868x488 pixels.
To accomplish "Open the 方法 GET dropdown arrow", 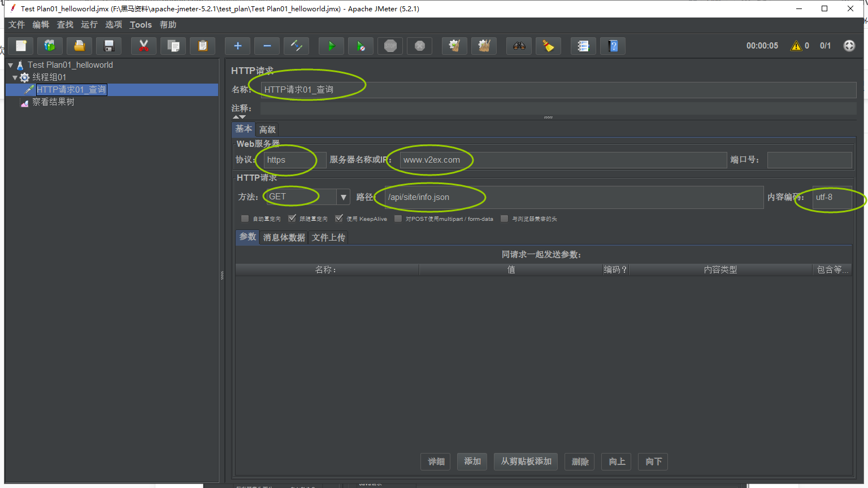I will point(343,197).
